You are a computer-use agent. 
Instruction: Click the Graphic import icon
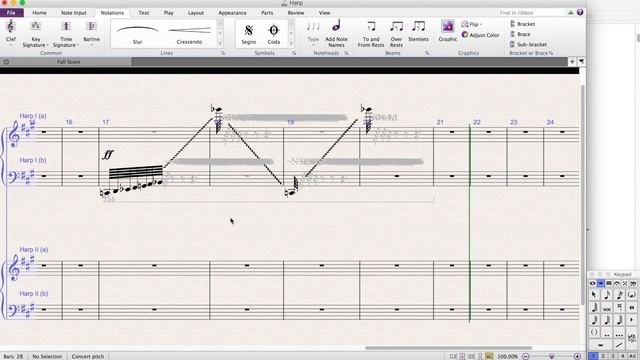(448, 31)
